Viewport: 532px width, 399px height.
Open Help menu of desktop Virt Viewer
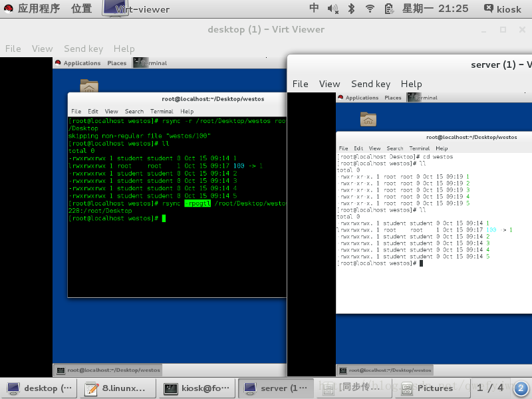[x=124, y=49]
